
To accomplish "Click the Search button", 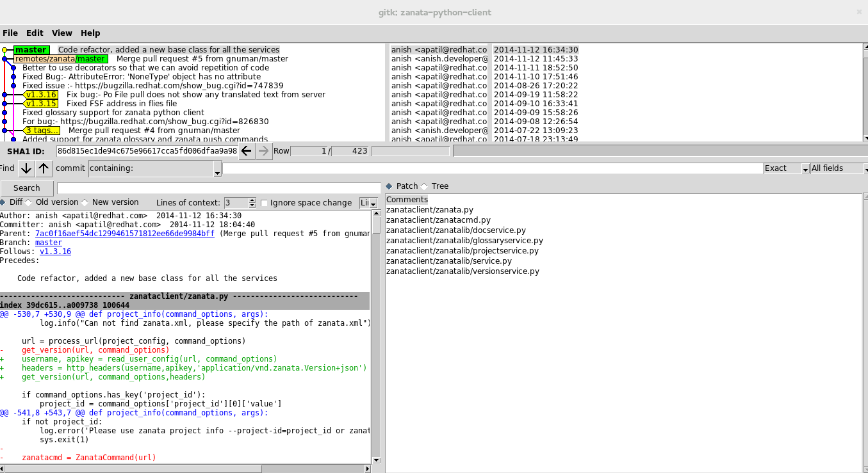I will coord(27,188).
